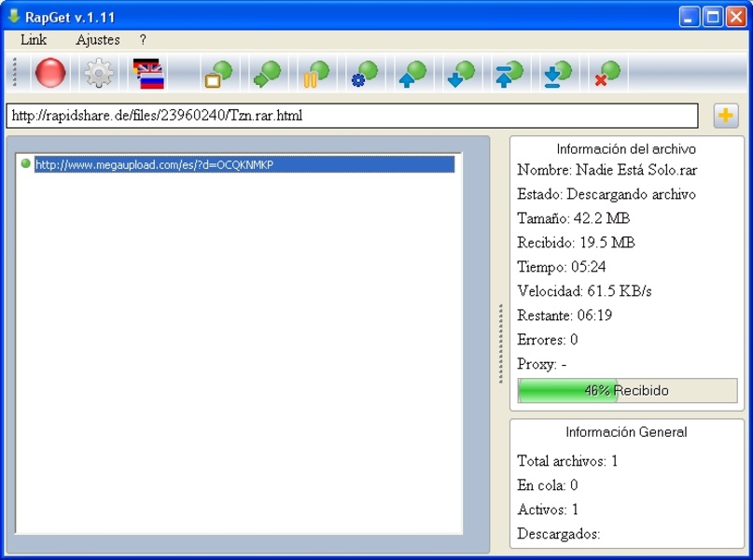Open settings via the gear icon
753x560 pixels.
tap(99, 73)
